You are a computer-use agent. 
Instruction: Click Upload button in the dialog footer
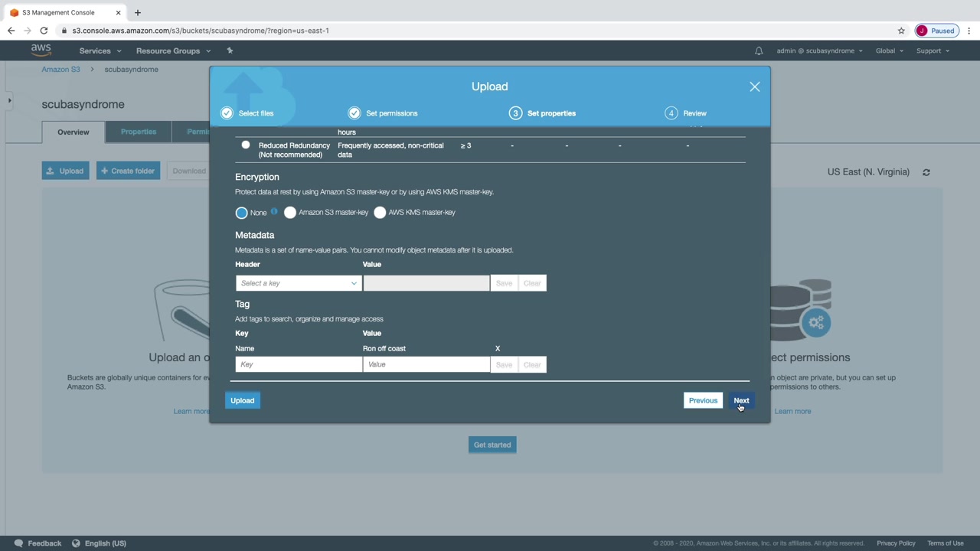click(243, 400)
